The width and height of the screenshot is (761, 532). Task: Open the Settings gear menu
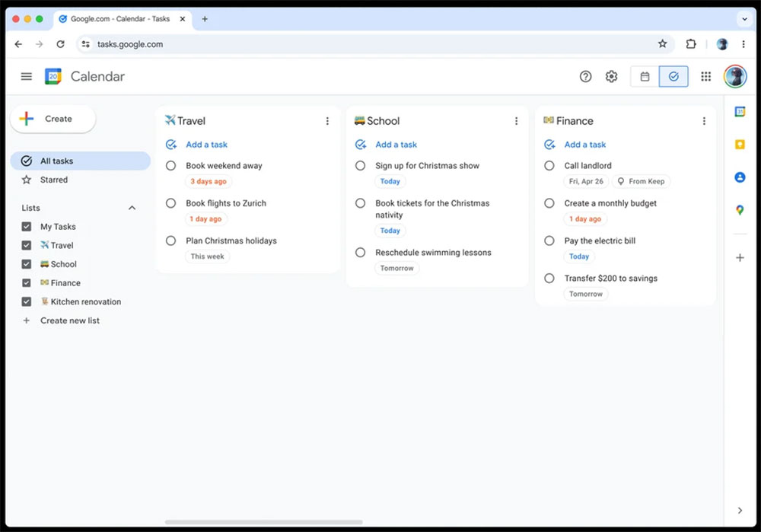pos(611,76)
